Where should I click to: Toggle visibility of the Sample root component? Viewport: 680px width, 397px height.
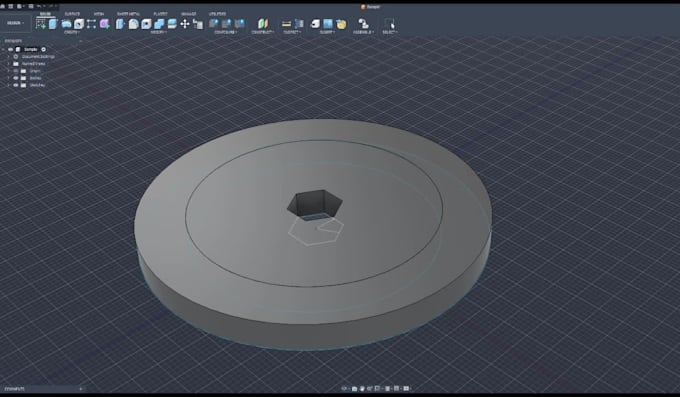pos(10,49)
